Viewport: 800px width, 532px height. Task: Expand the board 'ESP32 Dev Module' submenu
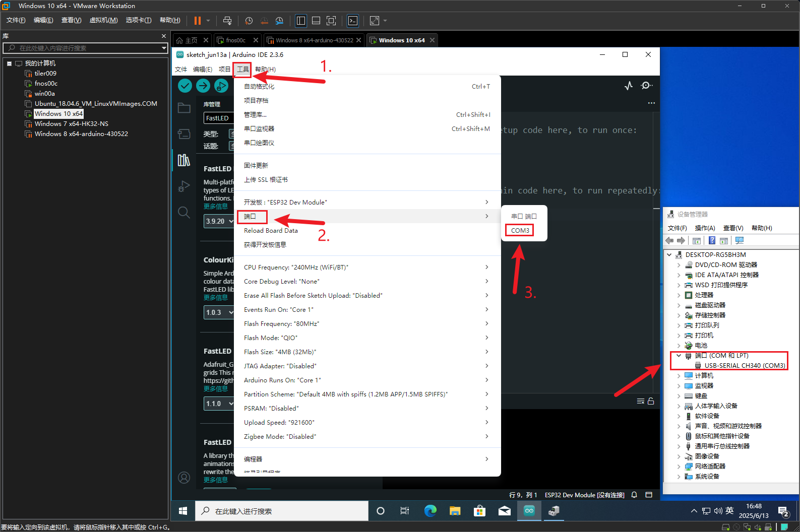tap(367, 203)
